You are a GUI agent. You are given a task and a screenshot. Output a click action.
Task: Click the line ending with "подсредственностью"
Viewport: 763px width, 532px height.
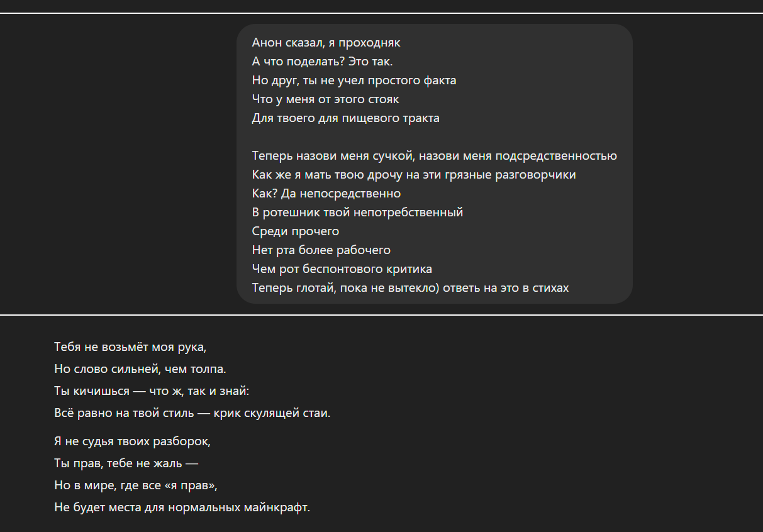434,156
